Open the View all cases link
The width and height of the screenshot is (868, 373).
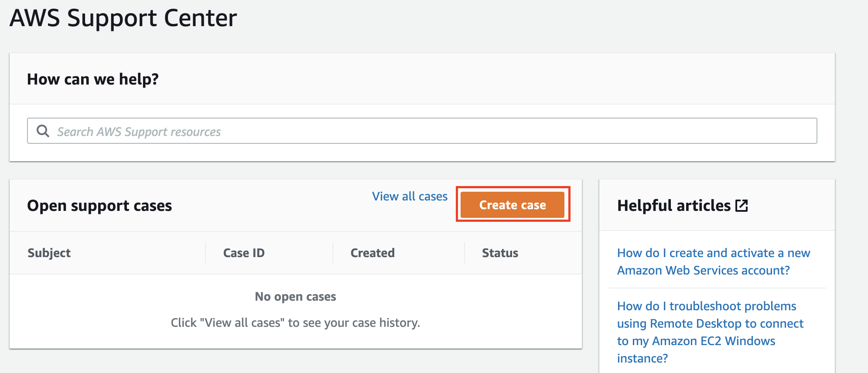410,197
